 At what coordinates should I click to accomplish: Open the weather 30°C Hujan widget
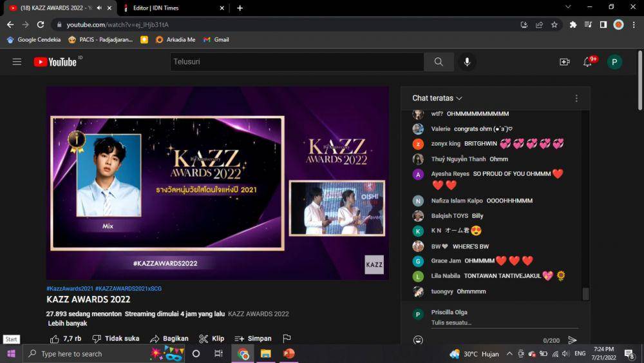click(474, 353)
